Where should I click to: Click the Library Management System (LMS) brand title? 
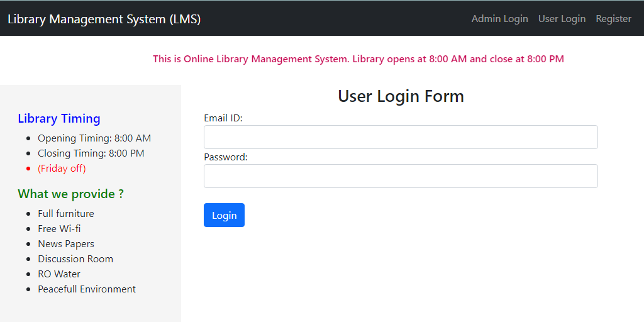(104, 19)
